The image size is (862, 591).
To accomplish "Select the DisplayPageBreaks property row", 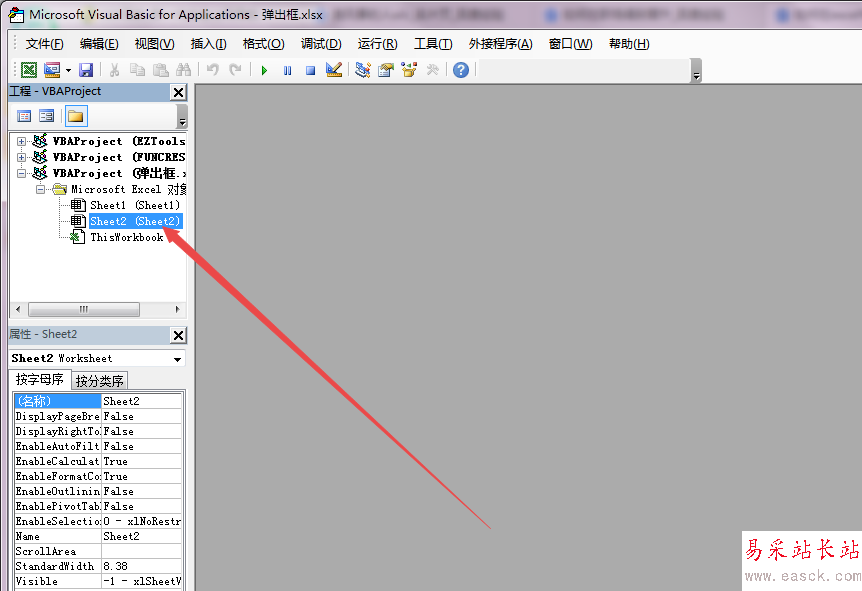I will (x=98, y=416).
